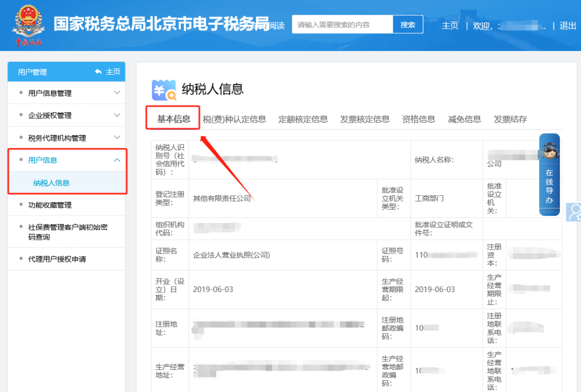Open 功能收藏管理 in the sidebar
This screenshot has height=392, width=581.
tap(49, 205)
